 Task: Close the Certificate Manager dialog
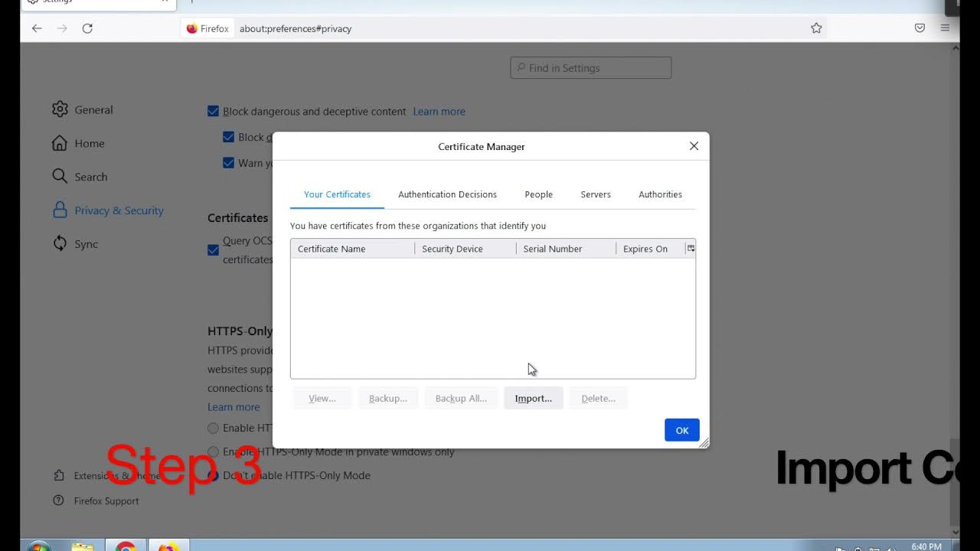(x=694, y=146)
